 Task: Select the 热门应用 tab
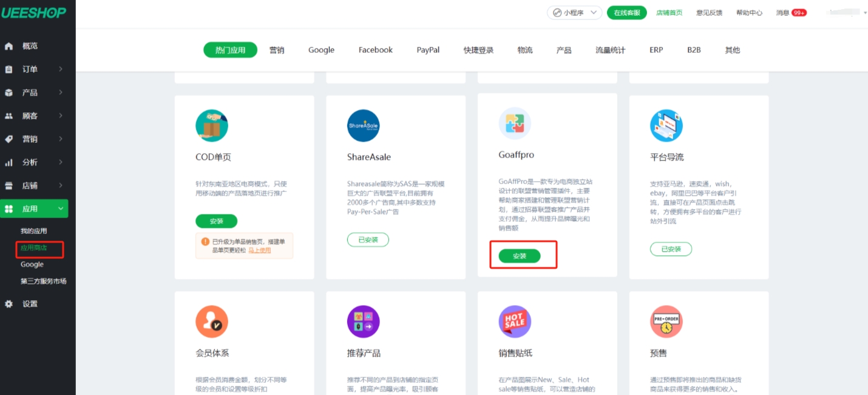[x=230, y=50]
